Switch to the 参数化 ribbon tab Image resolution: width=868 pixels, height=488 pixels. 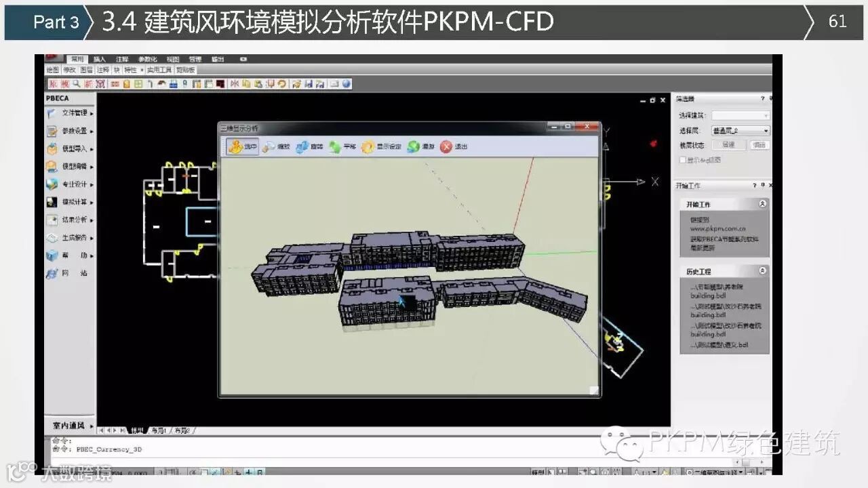tap(147, 59)
